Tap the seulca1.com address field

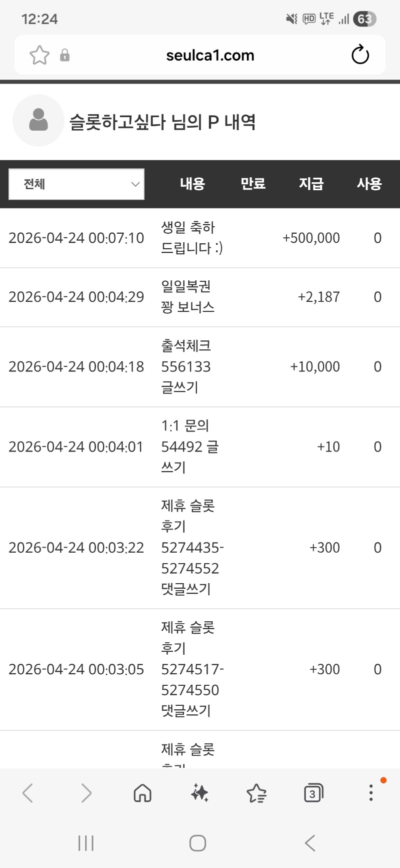210,55
